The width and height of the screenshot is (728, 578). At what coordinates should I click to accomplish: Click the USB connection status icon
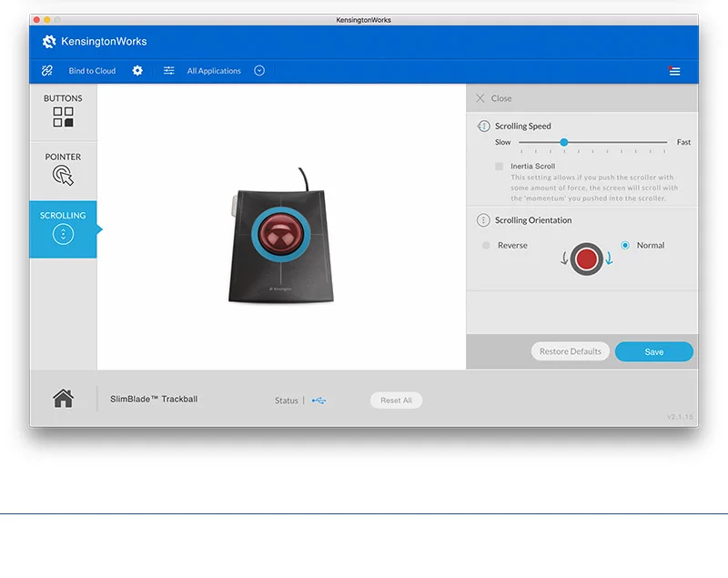319,401
